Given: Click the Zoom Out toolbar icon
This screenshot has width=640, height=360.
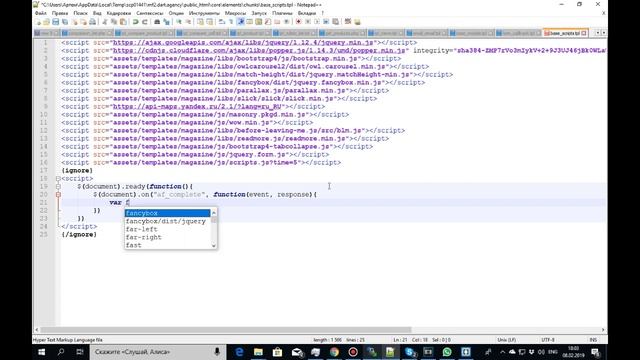Looking at the screenshot, I should [x=189, y=22].
